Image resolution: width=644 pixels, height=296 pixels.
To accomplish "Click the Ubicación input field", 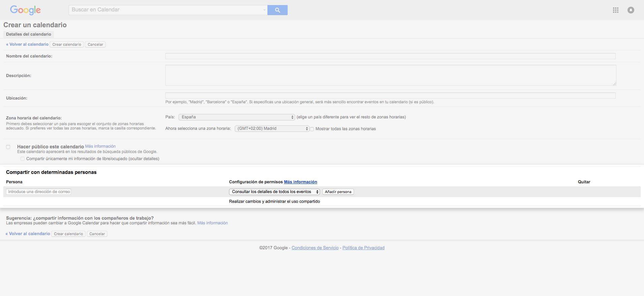I will click(390, 96).
